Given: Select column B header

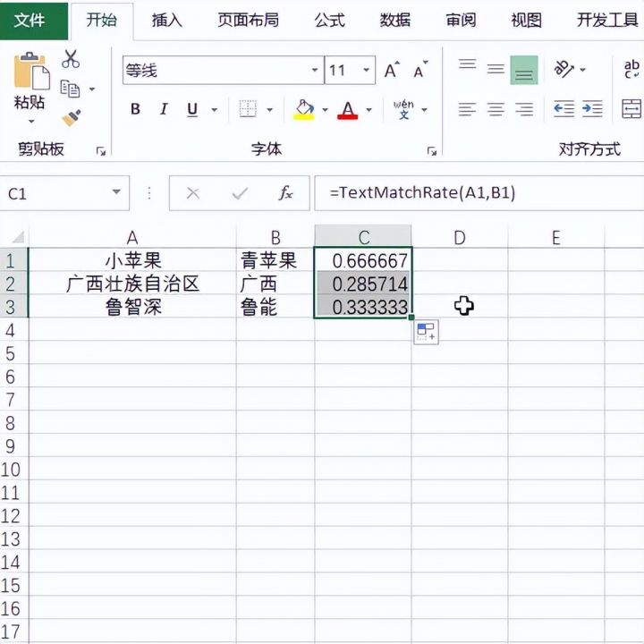Looking at the screenshot, I should click(275, 237).
